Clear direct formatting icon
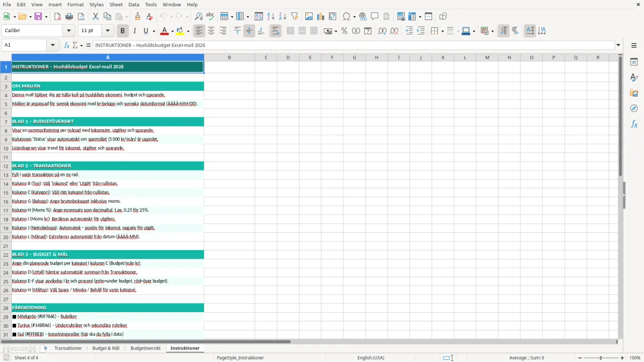Screen dimensions: 644x362 pos(150,17)
